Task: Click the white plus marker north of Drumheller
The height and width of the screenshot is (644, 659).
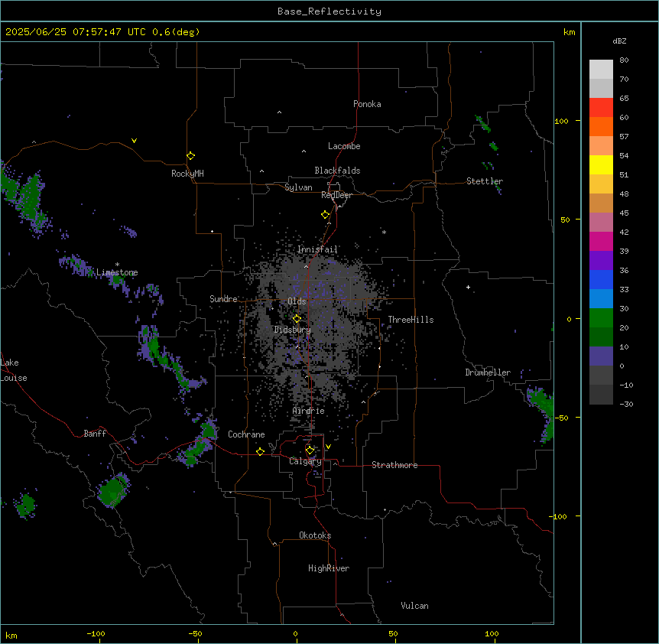Action: click(468, 287)
